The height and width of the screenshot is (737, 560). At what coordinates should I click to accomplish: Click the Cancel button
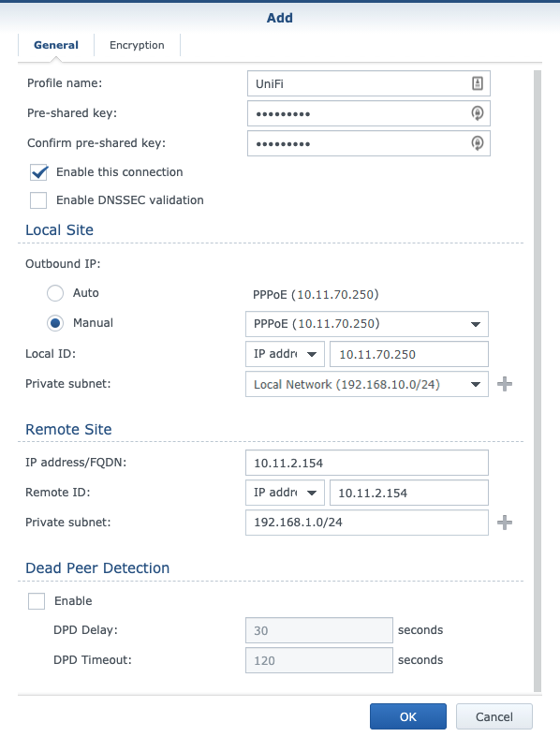[x=494, y=716]
